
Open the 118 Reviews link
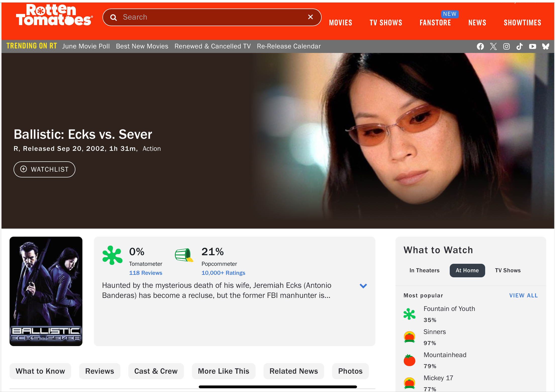pyautogui.click(x=145, y=273)
